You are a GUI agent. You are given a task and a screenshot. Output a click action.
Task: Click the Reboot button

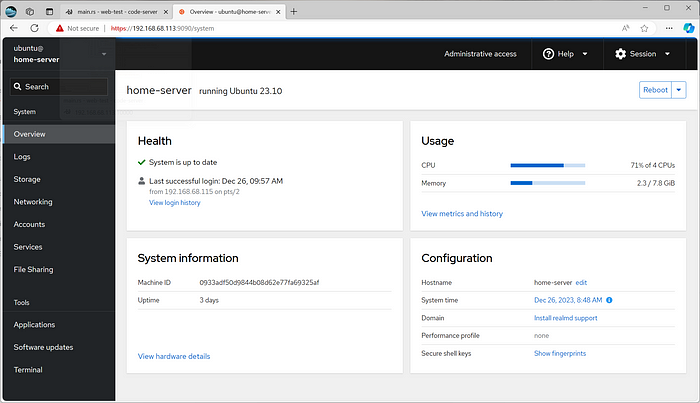pyautogui.click(x=655, y=90)
